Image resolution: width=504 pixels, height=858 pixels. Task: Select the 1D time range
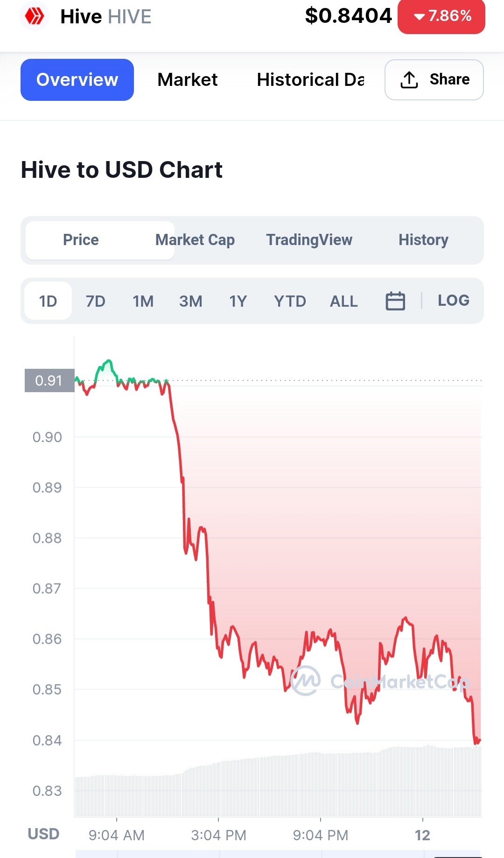tap(48, 301)
